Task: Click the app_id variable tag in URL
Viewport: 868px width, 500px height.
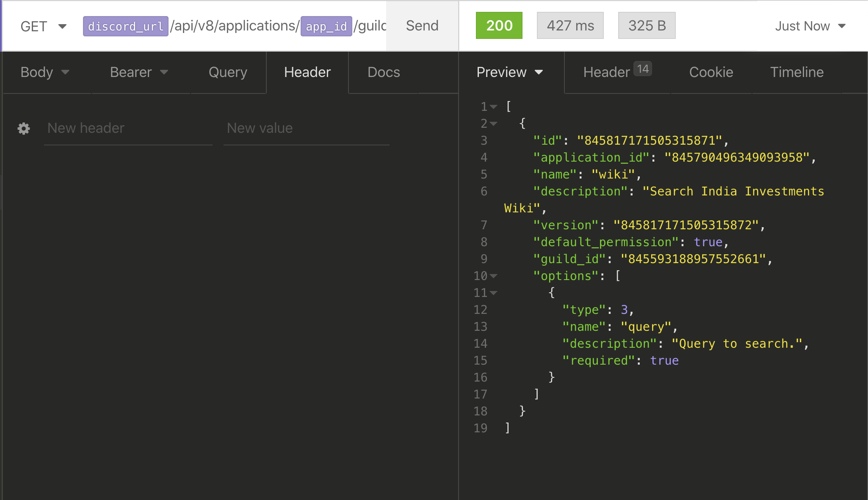Action: tap(326, 26)
